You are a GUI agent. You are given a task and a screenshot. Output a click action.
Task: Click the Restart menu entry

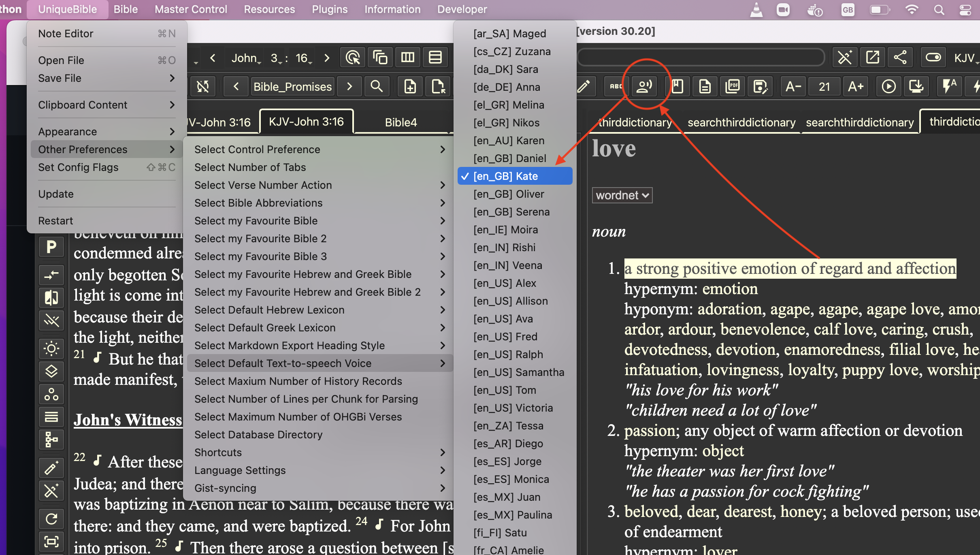pos(107,221)
